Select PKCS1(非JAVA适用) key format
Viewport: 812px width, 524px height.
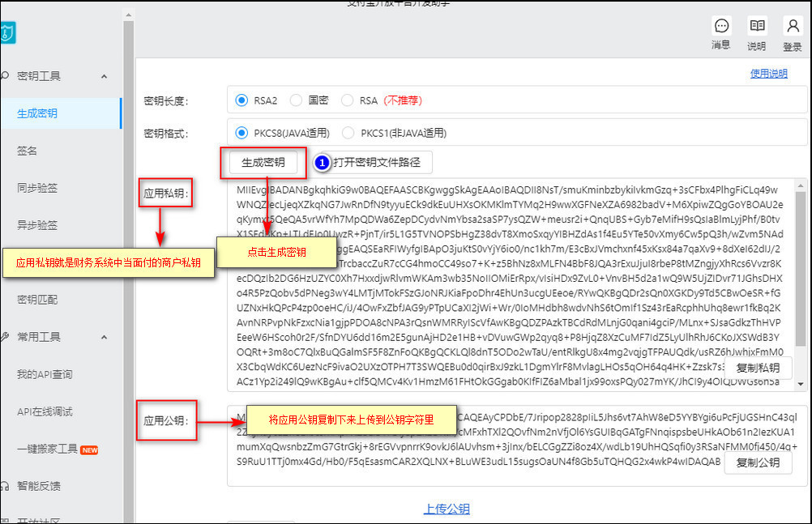[349, 133]
